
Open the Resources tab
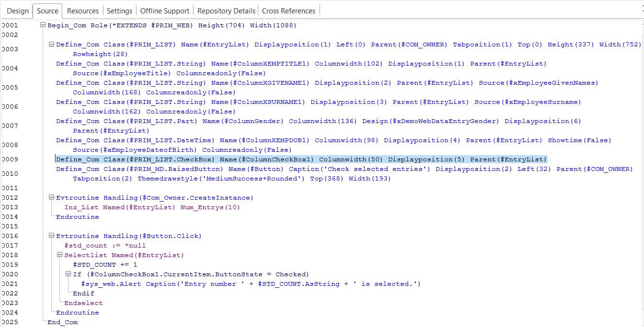(x=82, y=10)
